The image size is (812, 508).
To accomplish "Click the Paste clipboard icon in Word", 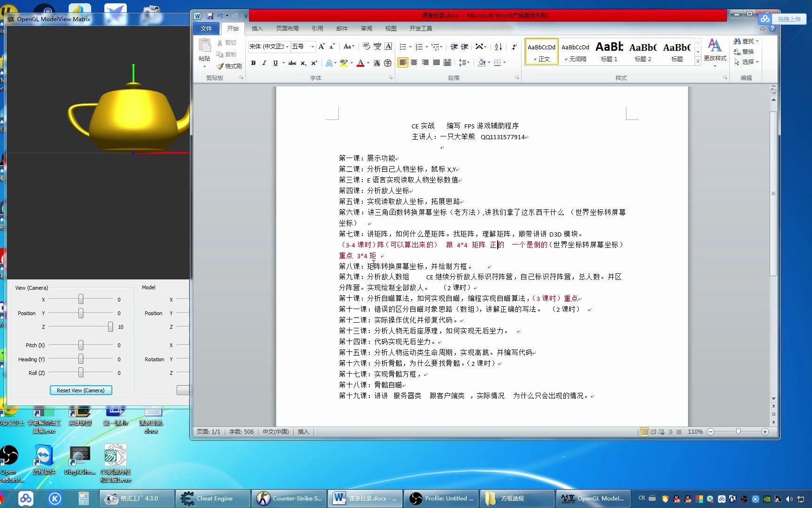I will [204, 46].
